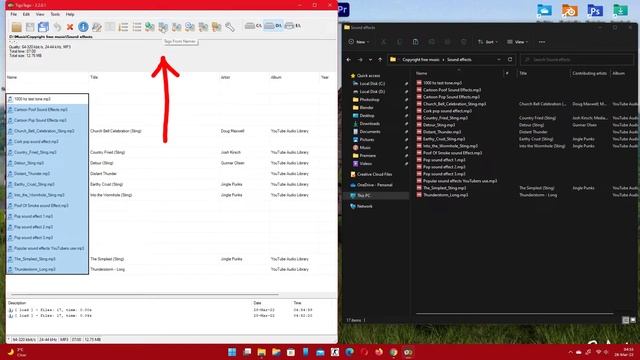Open the View dropdown in File Explorer

518,42
